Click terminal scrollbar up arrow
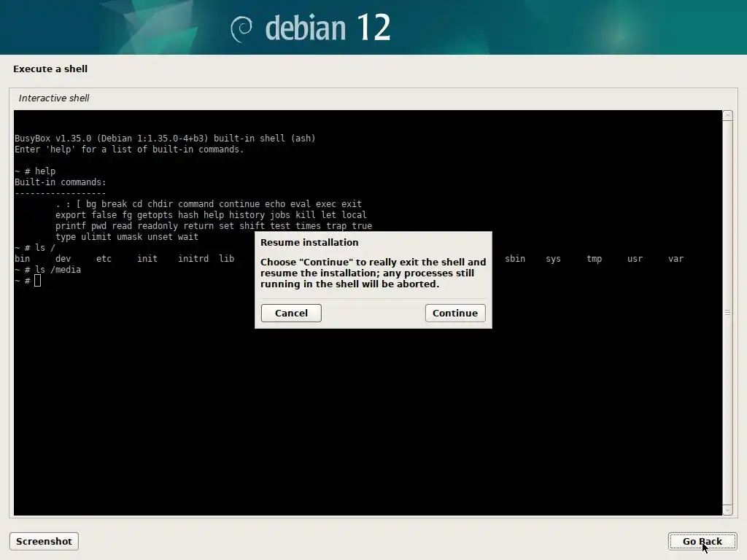The image size is (747, 560). 727,115
